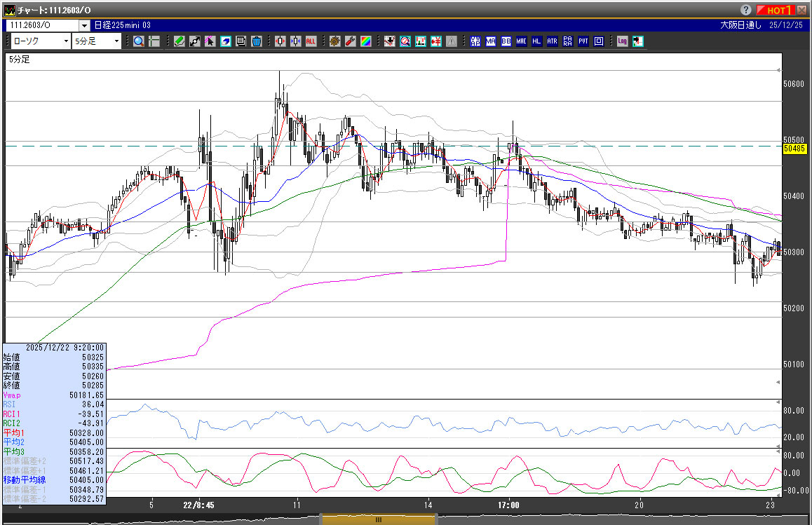Select the pink arrow pointer tool
This screenshot has width=812, height=525.
pyautogui.click(x=210, y=41)
